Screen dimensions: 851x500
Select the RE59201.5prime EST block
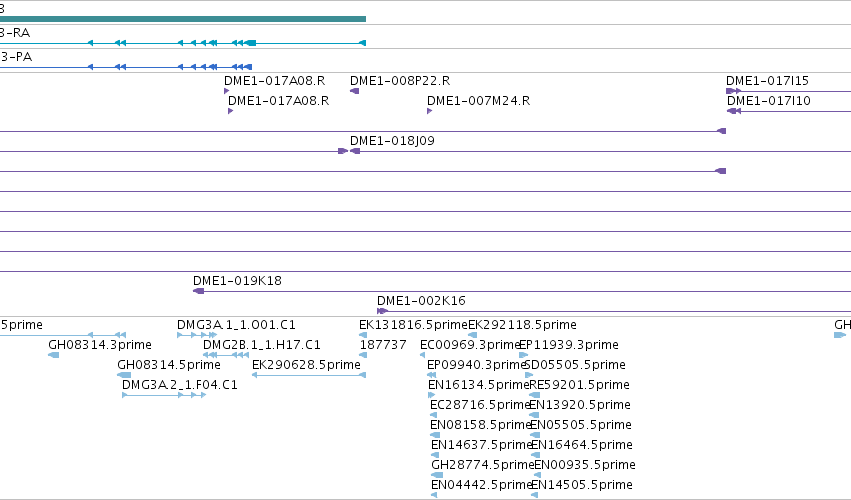535,395
